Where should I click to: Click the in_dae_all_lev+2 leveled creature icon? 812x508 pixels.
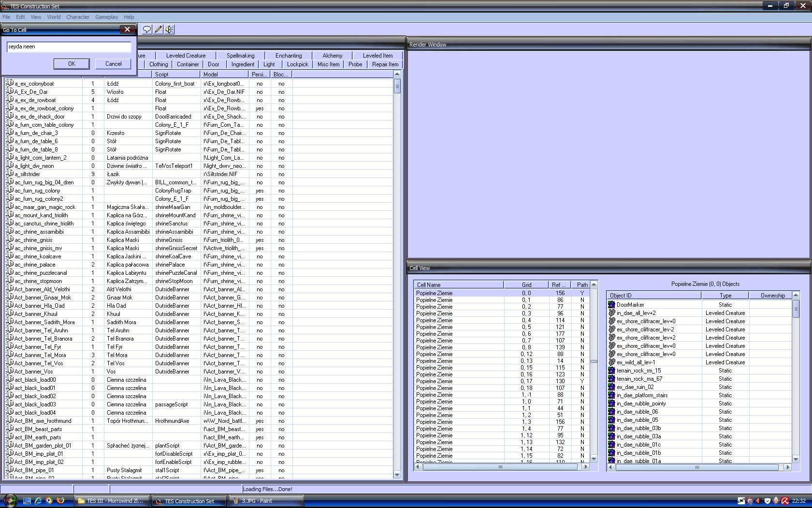tap(611, 313)
